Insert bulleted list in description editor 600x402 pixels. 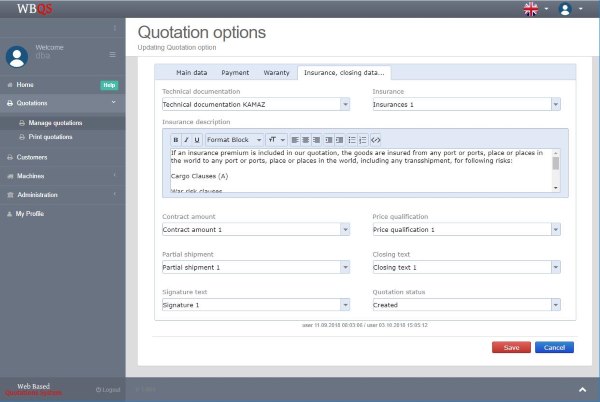pos(351,139)
